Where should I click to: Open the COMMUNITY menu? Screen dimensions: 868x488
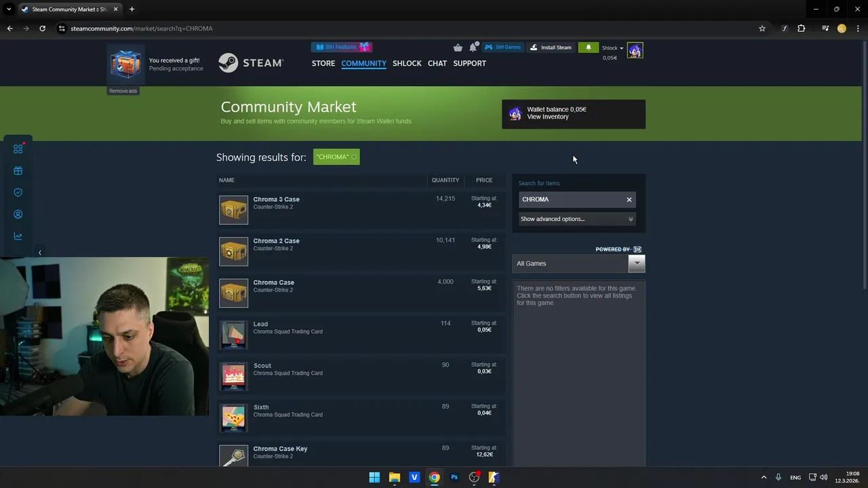point(363,63)
